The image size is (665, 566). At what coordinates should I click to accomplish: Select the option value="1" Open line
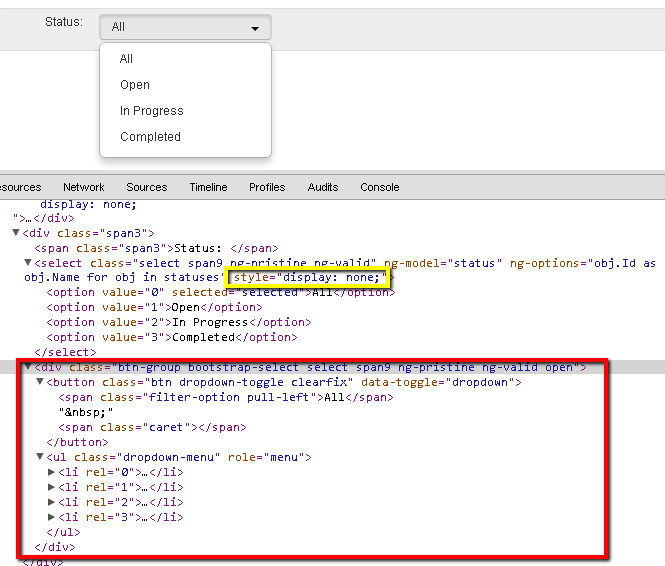(x=154, y=307)
